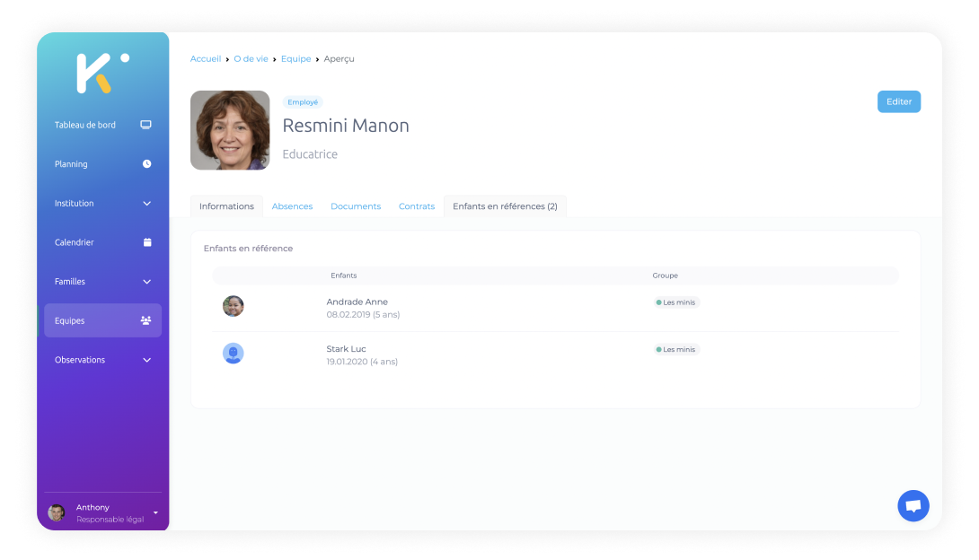The height and width of the screenshot is (560, 979).
Task: Click the Planning clock icon
Action: (146, 164)
